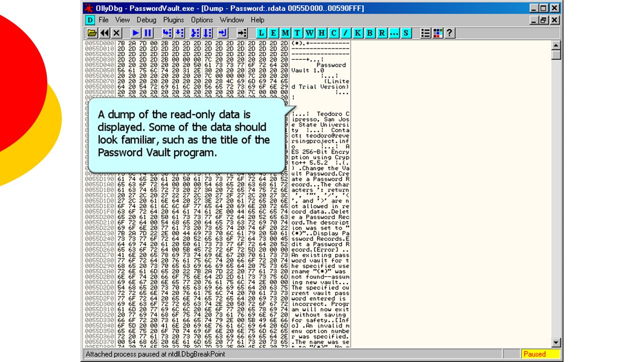Show the Log window with L button
This screenshot has height=362, width=644.
pyautogui.click(x=261, y=33)
